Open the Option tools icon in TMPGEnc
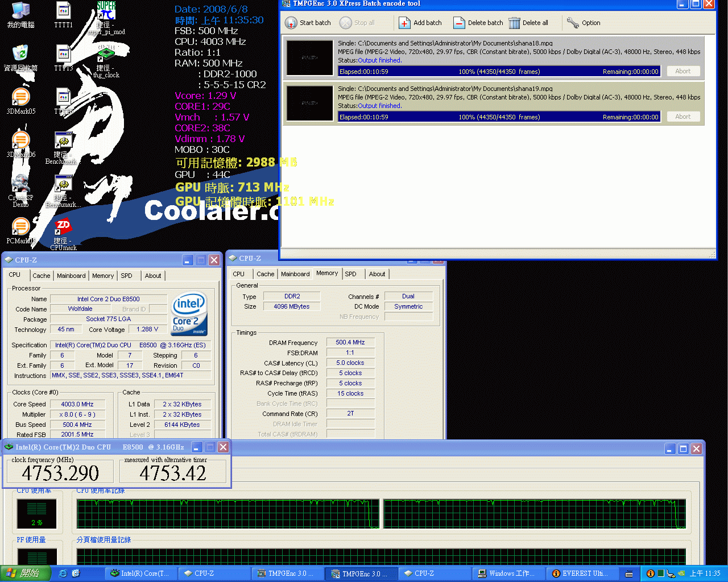Image resolution: width=728 pixels, height=582 pixels. 573,23
